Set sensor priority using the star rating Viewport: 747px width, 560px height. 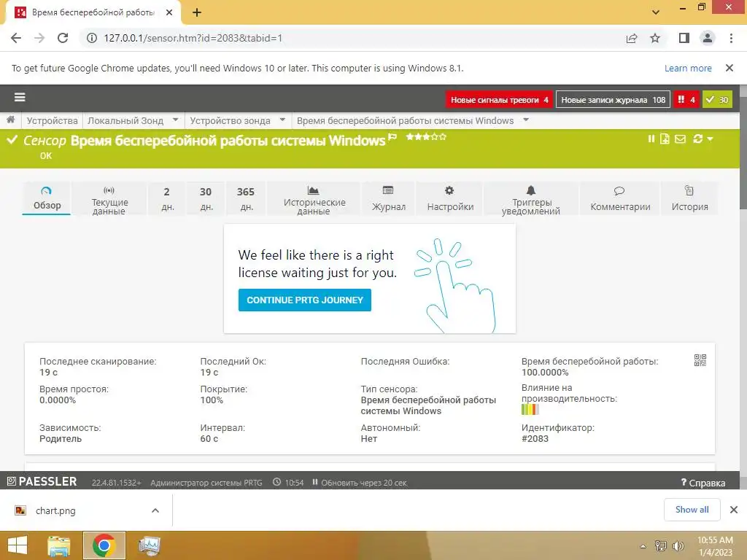[x=426, y=136]
